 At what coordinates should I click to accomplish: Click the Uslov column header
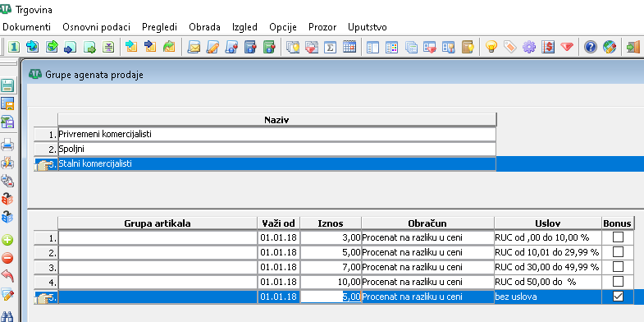548,223
